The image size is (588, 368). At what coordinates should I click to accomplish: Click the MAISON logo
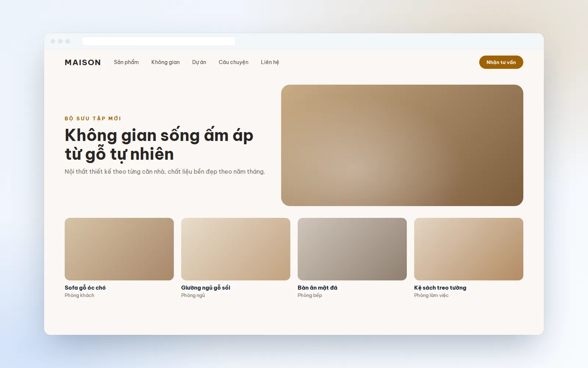[83, 63]
